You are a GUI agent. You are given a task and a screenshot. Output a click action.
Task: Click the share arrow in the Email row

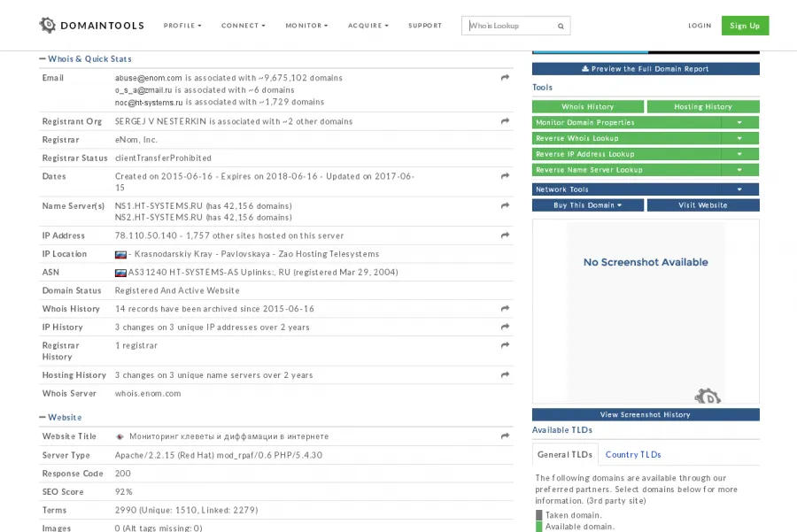coord(505,78)
